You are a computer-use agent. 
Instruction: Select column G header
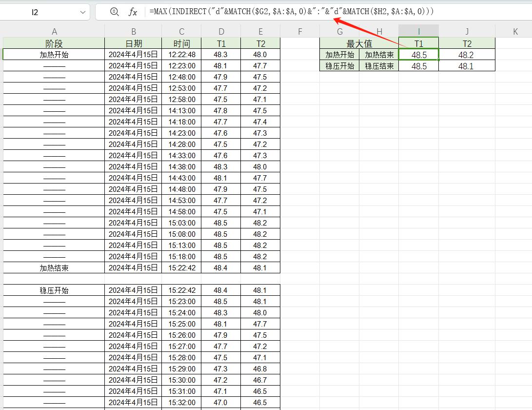coord(339,32)
